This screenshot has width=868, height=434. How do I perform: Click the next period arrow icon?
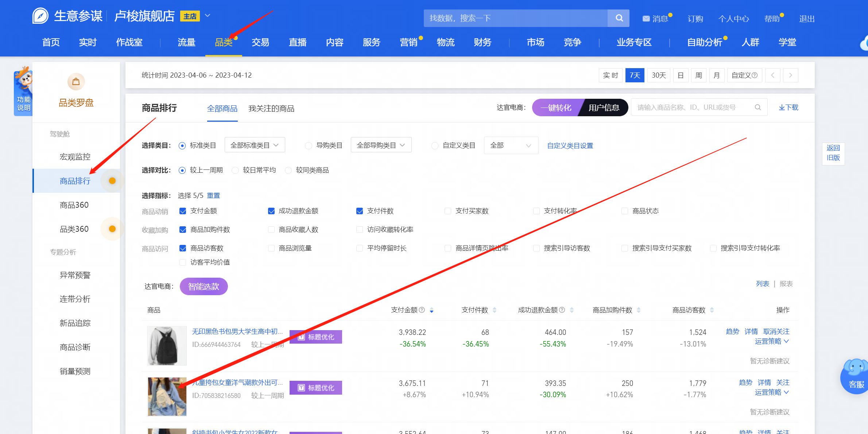[790, 75]
